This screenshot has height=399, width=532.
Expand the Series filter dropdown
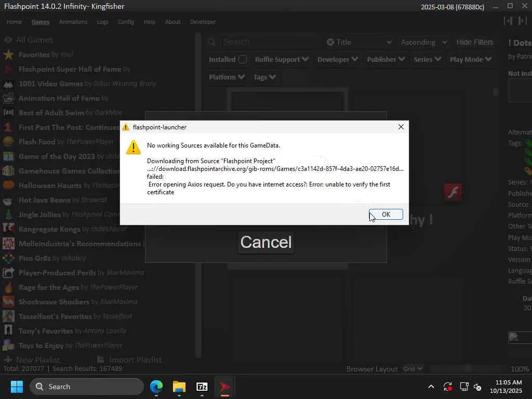click(x=427, y=59)
